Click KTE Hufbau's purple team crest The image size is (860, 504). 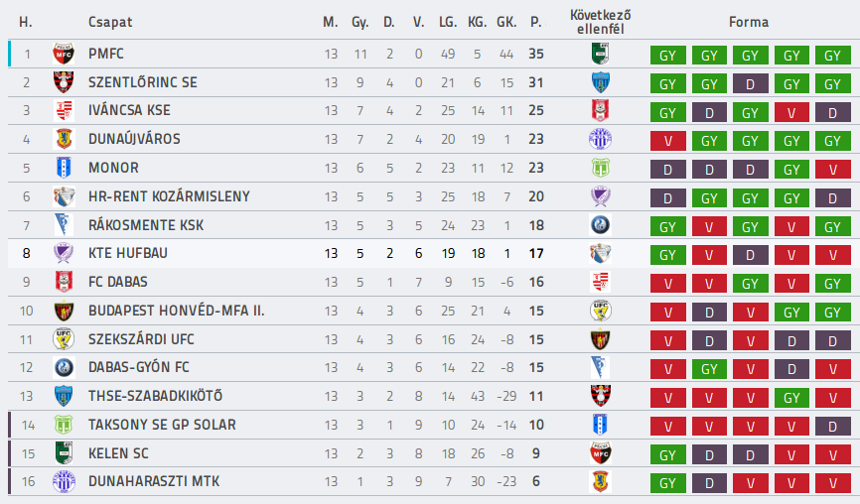tap(64, 253)
